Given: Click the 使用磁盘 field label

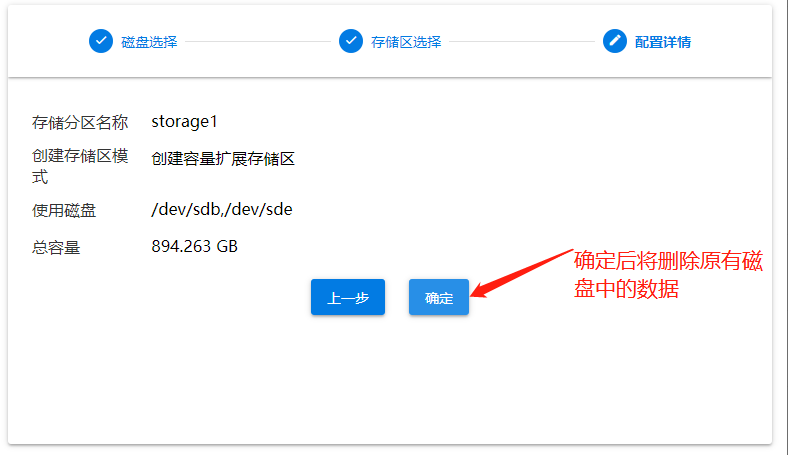Looking at the screenshot, I should coord(64,210).
